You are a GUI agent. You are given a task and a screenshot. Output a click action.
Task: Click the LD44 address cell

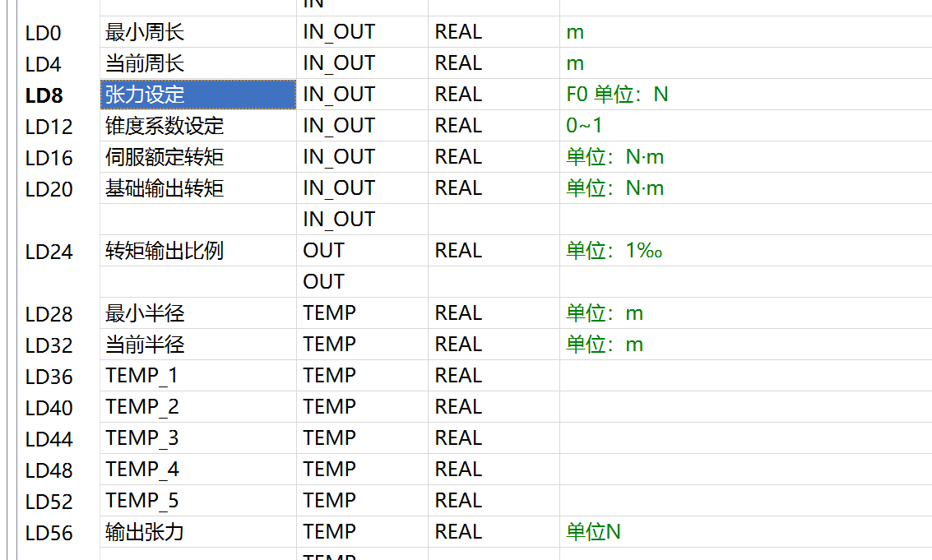point(49,439)
